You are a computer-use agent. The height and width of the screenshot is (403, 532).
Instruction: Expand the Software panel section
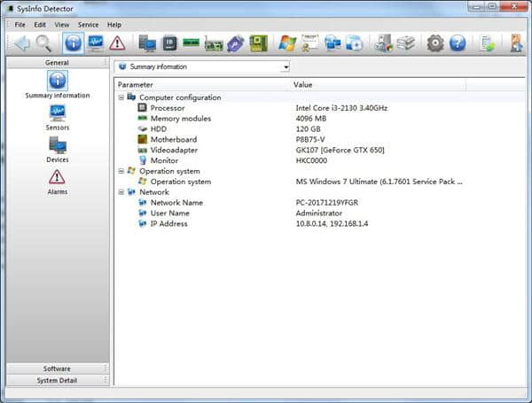pyautogui.click(x=57, y=368)
